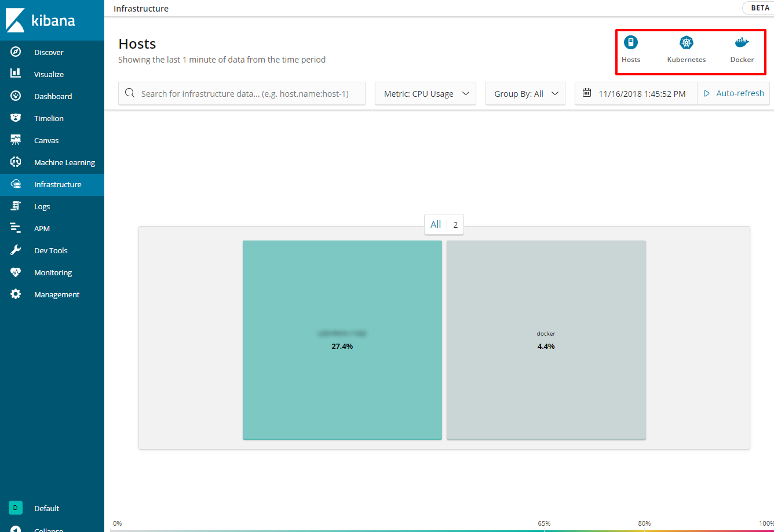Go to APM menu label

pos(42,228)
